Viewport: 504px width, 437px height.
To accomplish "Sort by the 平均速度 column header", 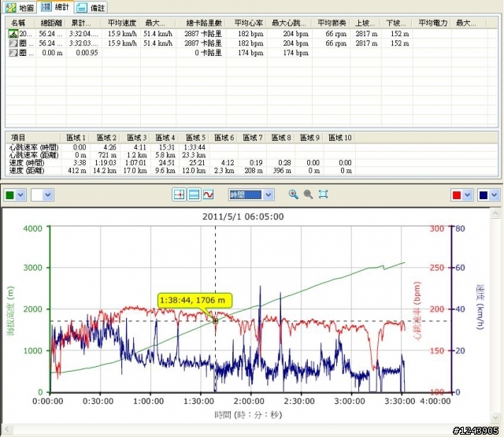I will (121, 23).
